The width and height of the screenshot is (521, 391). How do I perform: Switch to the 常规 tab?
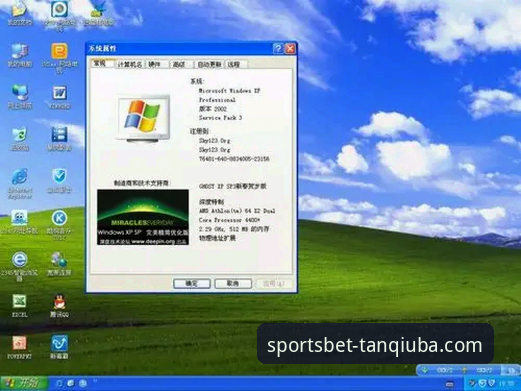click(102, 64)
